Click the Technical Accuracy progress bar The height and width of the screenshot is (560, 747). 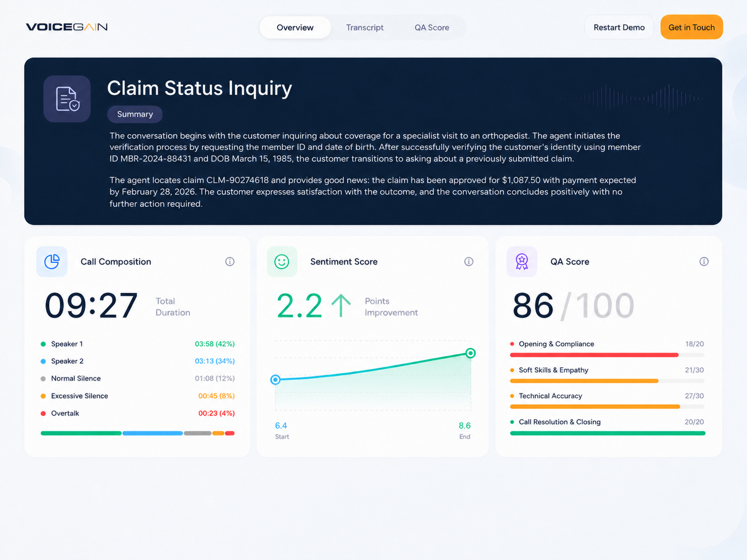click(x=595, y=406)
